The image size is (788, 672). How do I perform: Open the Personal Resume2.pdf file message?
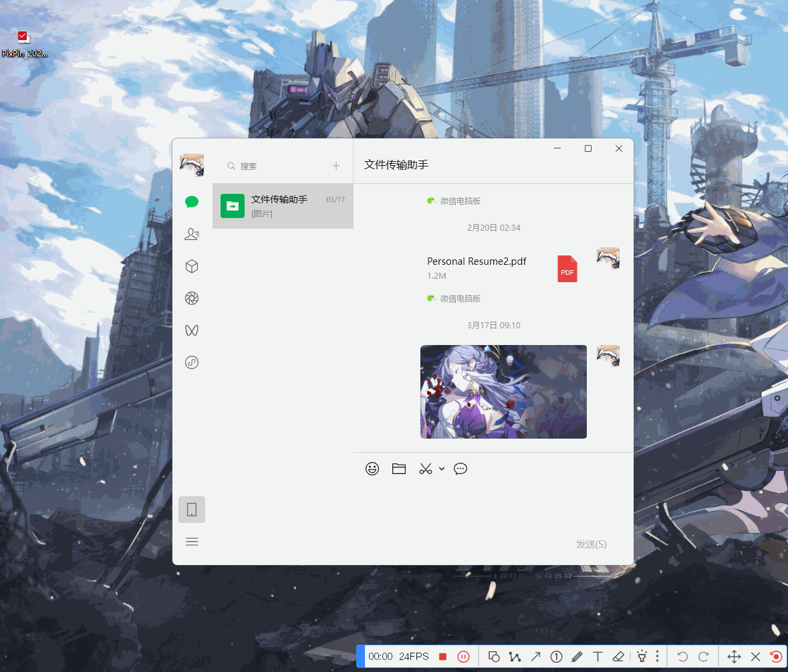[x=503, y=268]
